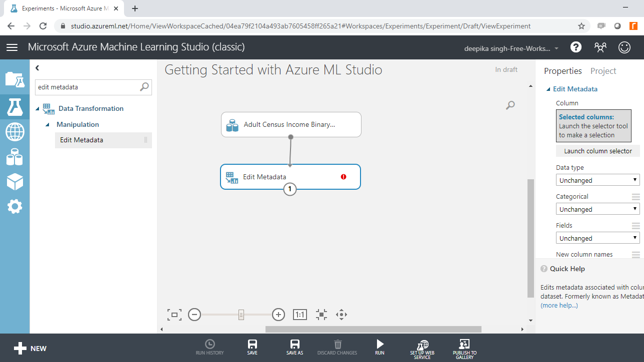Click the zoom out minus button
The image size is (644, 362).
194,315
